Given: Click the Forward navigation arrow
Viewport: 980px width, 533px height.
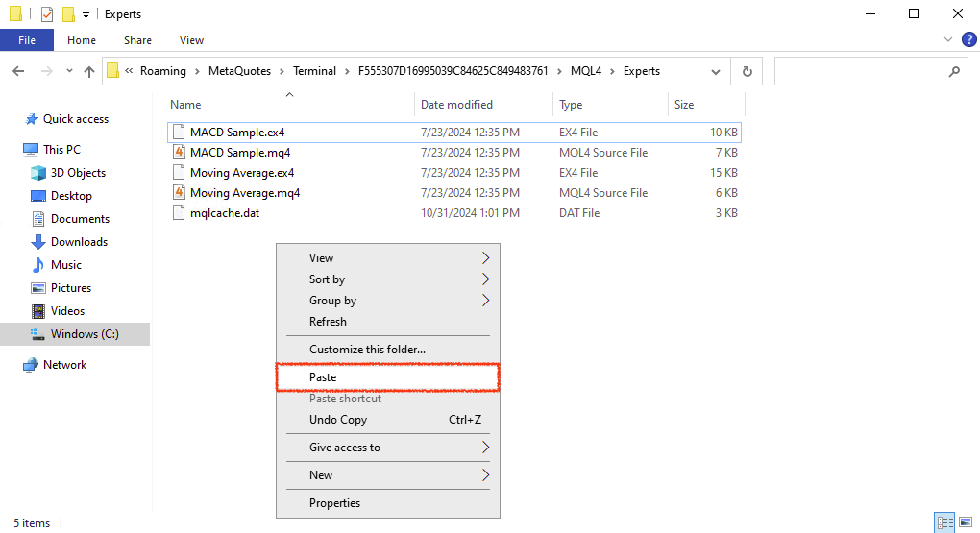Looking at the screenshot, I should [x=47, y=71].
